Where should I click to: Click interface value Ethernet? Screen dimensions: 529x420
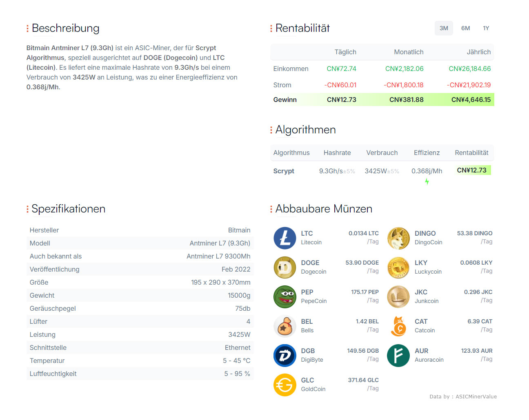(x=238, y=347)
